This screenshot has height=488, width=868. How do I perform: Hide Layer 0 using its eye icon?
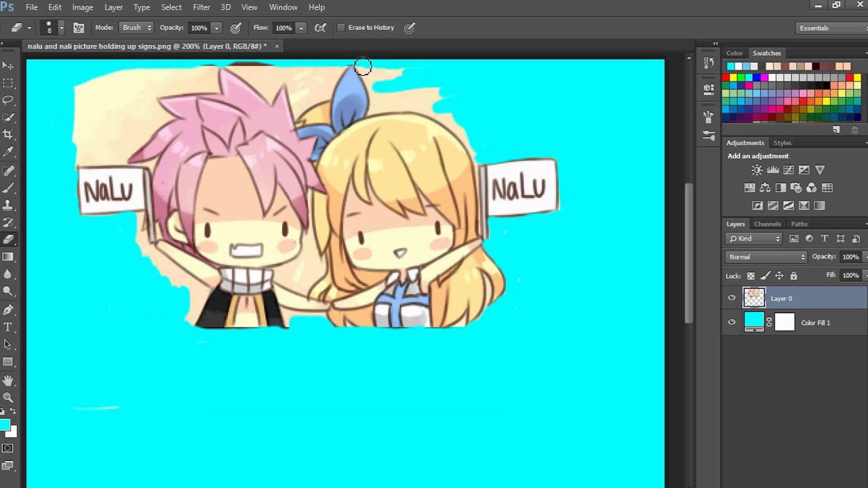[x=732, y=298]
